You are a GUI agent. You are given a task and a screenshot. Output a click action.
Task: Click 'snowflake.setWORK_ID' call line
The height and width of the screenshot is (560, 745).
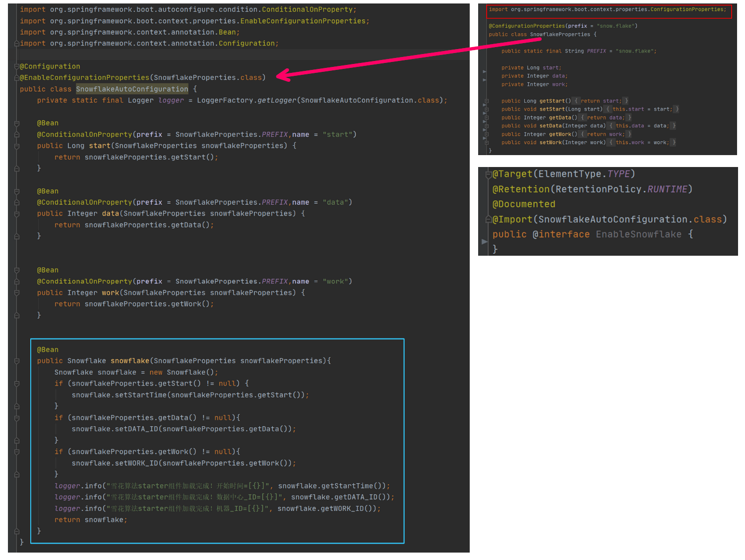(184, 463)
